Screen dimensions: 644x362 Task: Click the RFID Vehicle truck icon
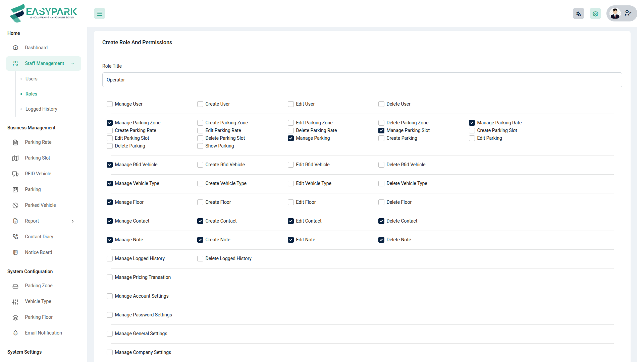tap(15, 174)
